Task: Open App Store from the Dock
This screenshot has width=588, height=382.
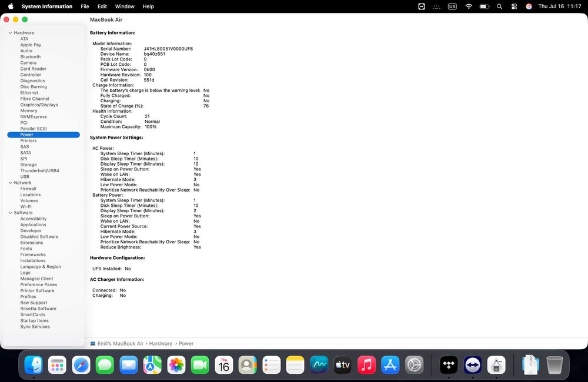Action: point(390,365)
